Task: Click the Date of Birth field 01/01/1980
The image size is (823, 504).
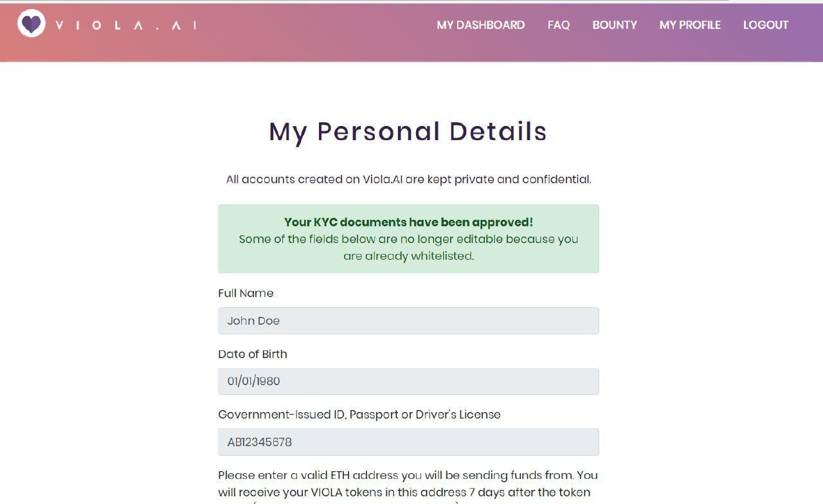Action: pyautogui.click(x=408, y=381)
